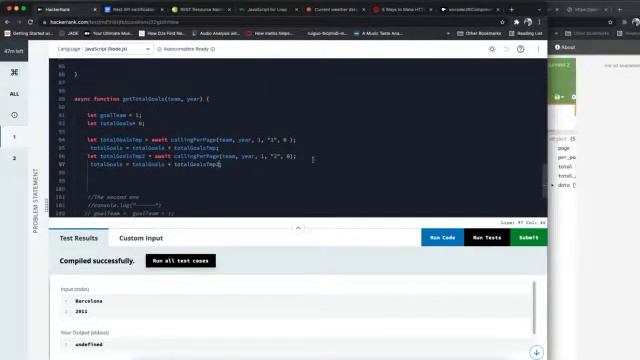Image resolution: width=640 pixels, height=360 pixels.
Task: Click the Autocomplete Ready label
Action: (186, 49)
